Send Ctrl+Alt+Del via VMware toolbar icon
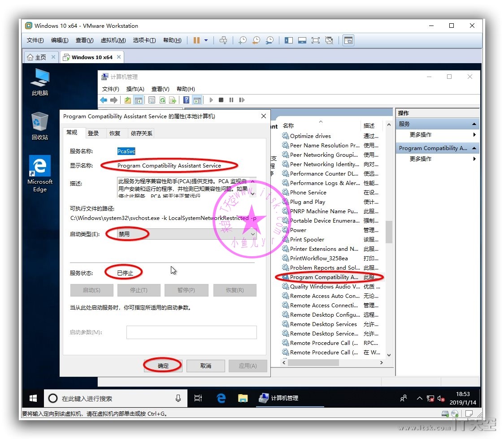Image resolution: width=504 pixels, height=439 pixels. coord(223,40)
